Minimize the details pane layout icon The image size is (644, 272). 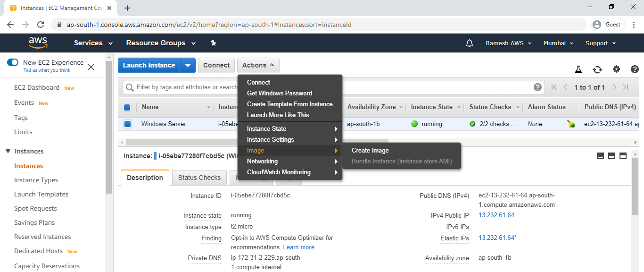(600, 156)
